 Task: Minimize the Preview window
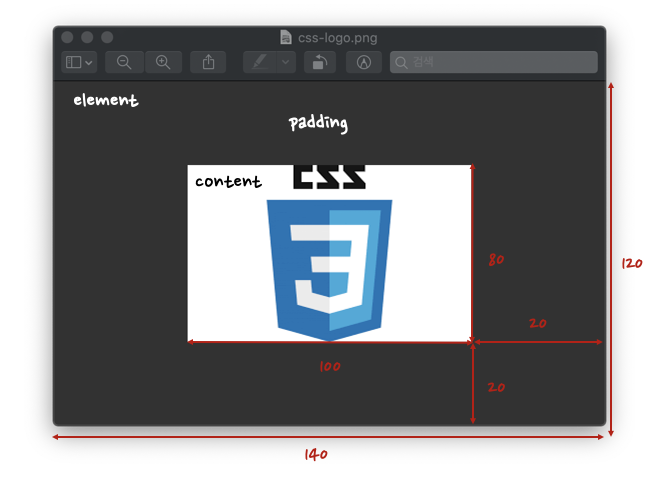point(87,37)
